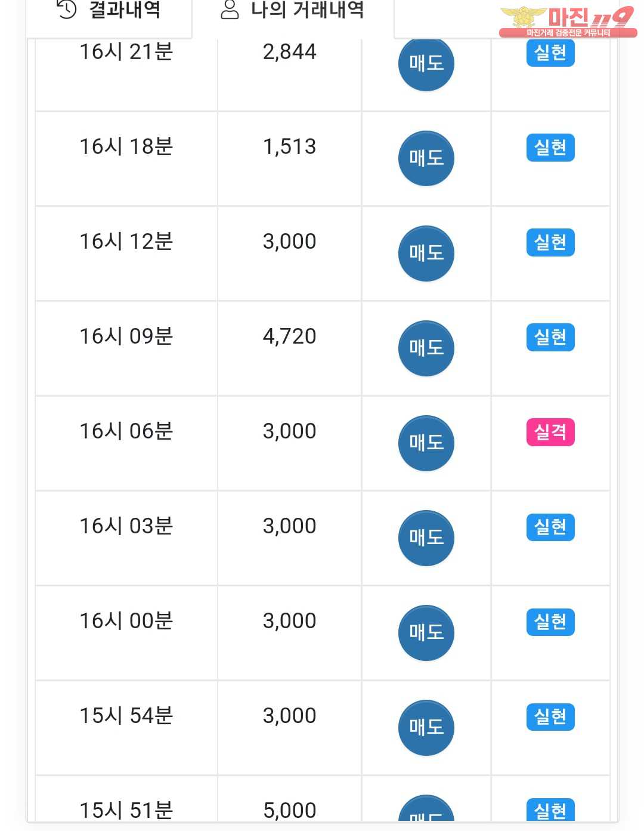Image resolution: width=644 pixels, height=831 pixels.
Task: Click the person icon beside 나의 거래내역
Action: coord(230,10)
